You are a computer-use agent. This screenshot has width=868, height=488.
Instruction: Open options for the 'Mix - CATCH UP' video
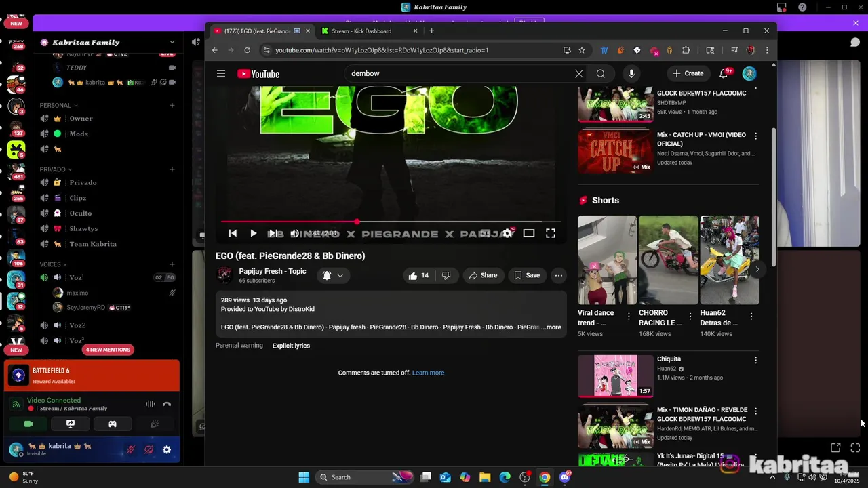click(755, 136)
